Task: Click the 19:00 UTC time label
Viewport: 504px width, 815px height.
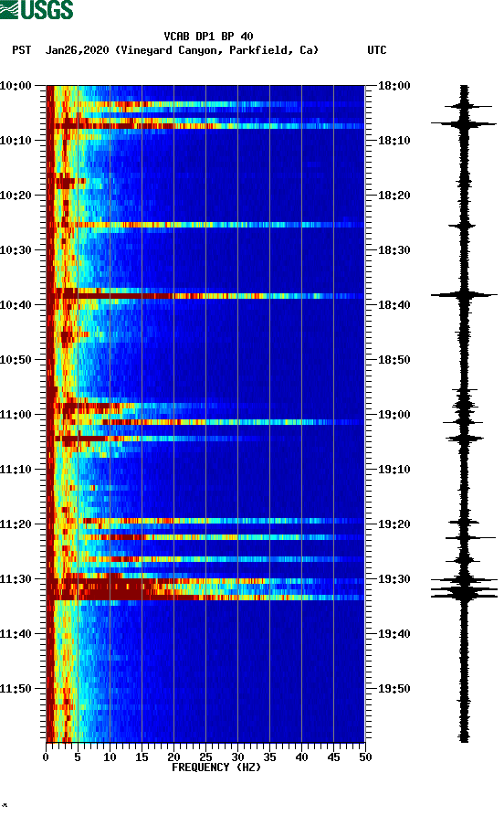Action: (394, 414)
